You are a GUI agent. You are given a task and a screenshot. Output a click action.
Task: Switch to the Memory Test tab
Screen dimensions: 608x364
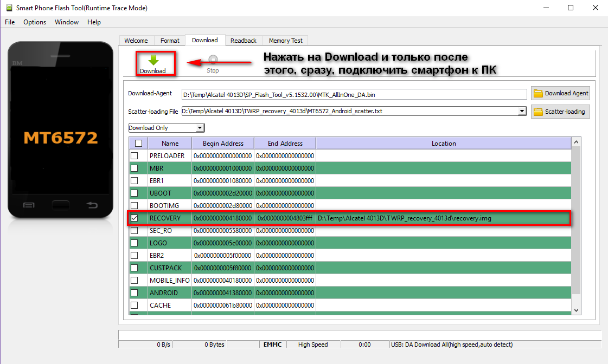[285, 41]
